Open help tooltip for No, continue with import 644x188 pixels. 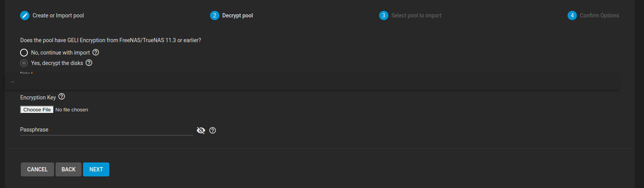tap(96, 52)
